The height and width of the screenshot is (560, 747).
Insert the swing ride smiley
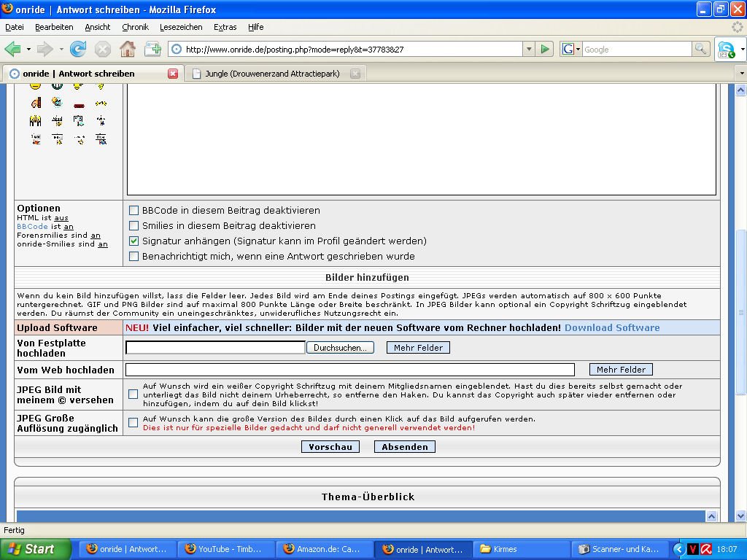pos(57,120)
